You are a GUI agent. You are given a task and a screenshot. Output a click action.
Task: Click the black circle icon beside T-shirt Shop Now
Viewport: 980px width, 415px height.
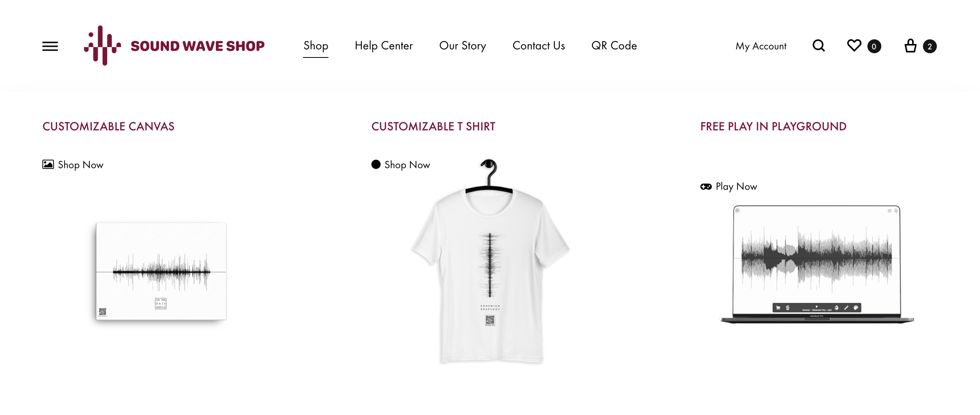[376, 164]
